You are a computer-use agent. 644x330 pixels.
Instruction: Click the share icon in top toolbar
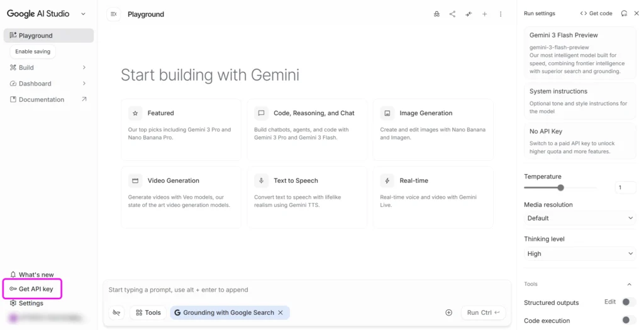coord(452,14)
